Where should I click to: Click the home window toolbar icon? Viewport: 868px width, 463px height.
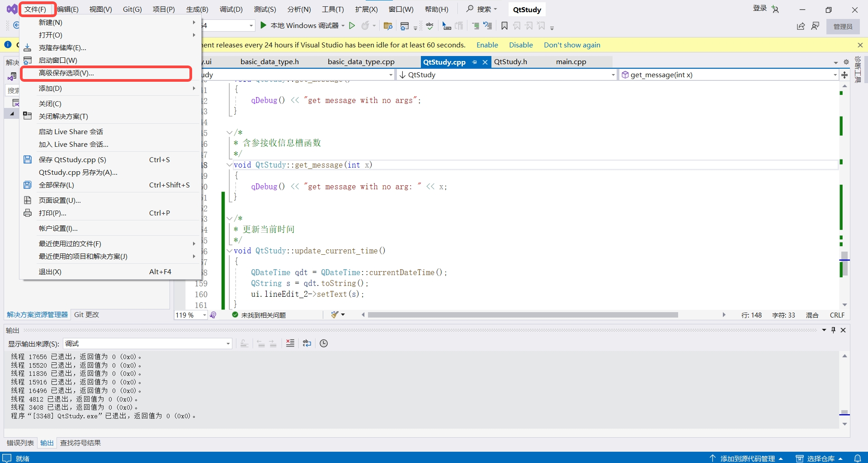pos(405,26)
